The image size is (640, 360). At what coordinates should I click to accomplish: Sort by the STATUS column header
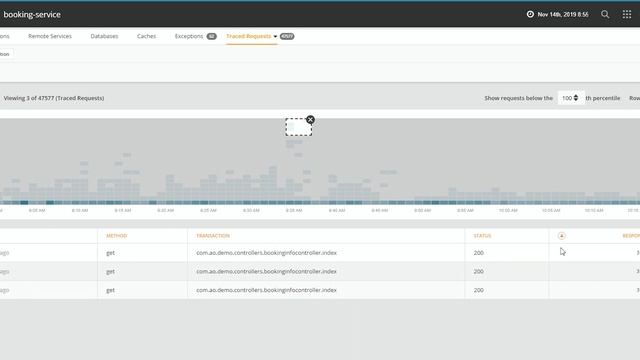[482, 236]
